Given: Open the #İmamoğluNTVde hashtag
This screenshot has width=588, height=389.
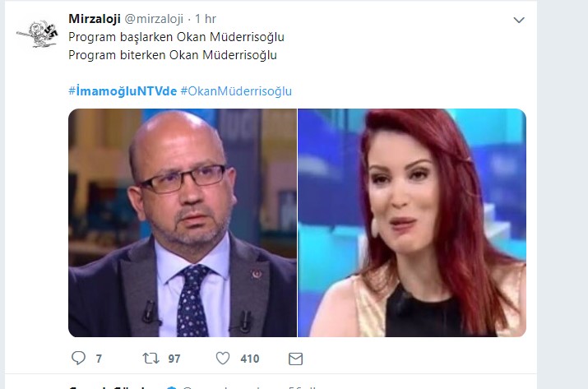Looking at the screenshot, I should tap(123, 90).
